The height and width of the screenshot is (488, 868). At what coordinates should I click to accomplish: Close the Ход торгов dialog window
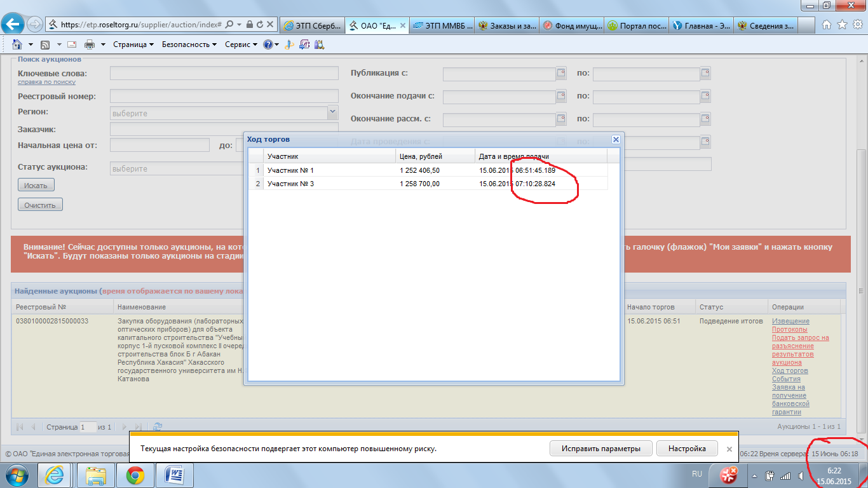(x=615, y=139)
